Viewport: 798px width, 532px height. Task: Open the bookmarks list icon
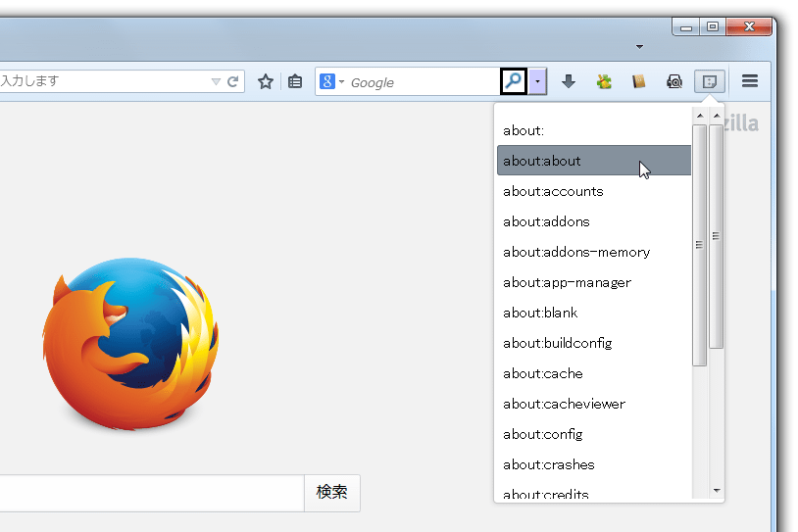[295, 82]
